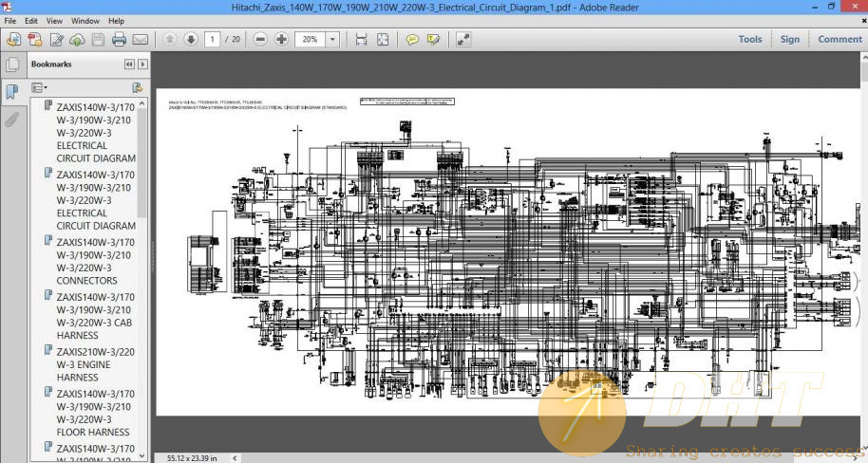This screenshot has height=463, width=868.
Task: Open the File menu
Action: [x=9, y=21]
